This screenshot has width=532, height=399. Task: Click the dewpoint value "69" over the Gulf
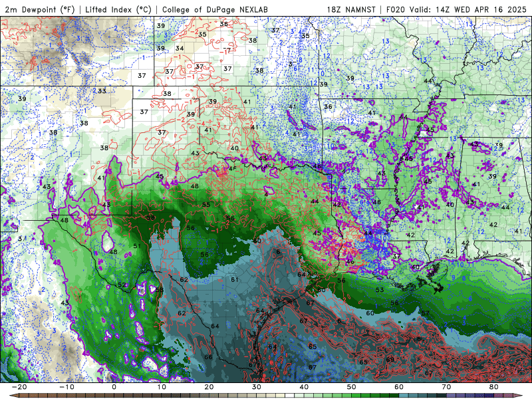tap(390, 360)
